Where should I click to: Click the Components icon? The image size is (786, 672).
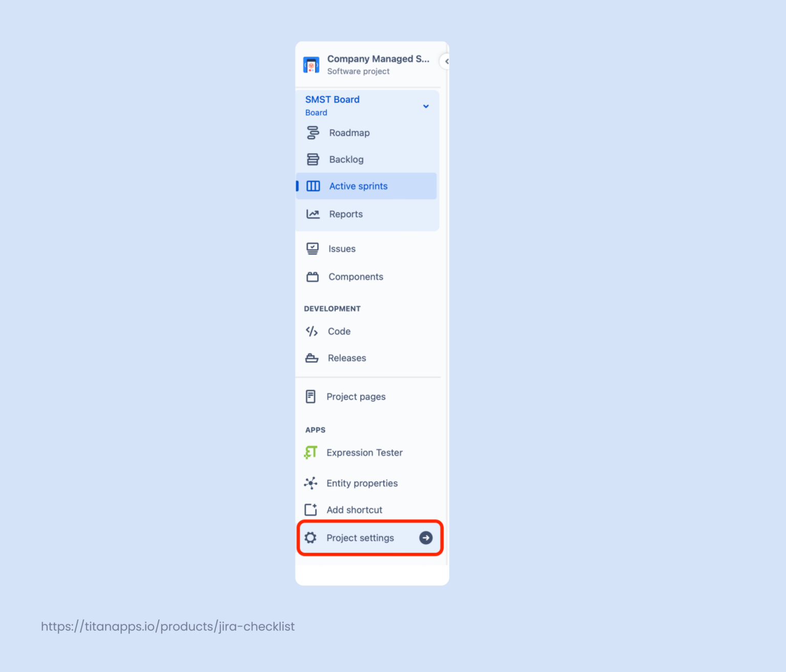pos(313,277)
